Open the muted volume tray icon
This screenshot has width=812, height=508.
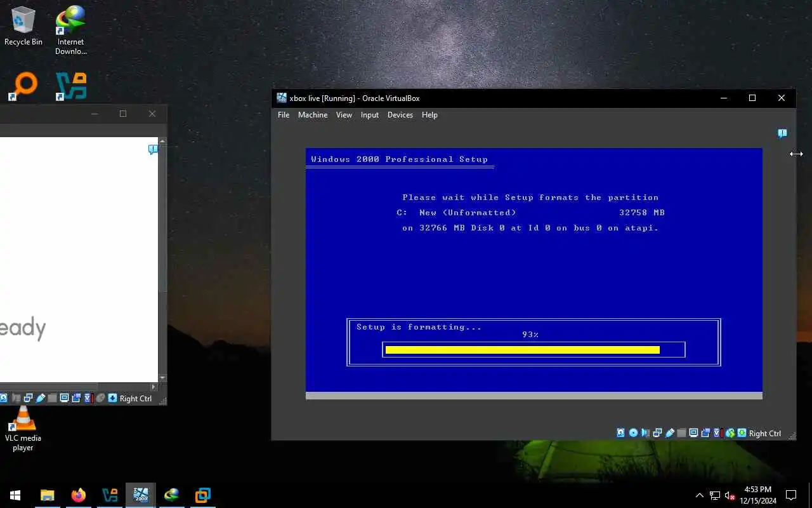click(x=730, y=495)
